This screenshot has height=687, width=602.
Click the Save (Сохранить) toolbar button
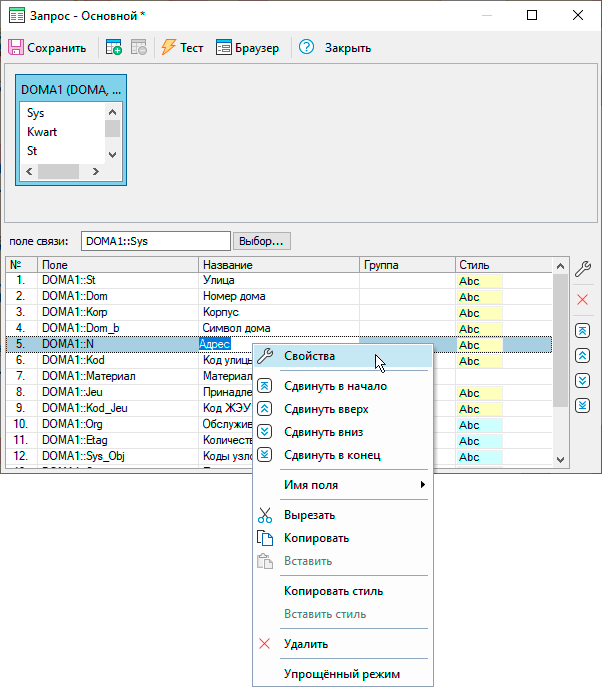[x=46, y=47]
